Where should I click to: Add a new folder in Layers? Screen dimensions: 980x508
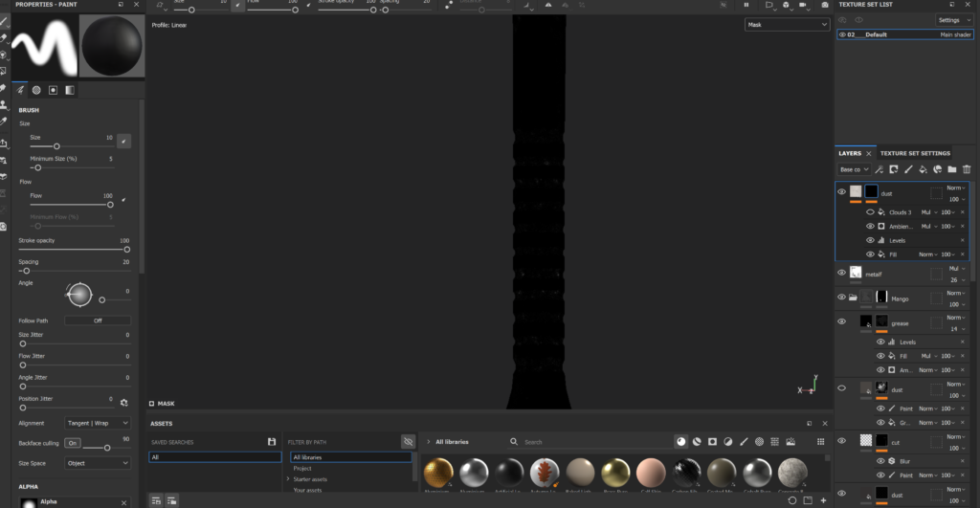coord(952,169)
